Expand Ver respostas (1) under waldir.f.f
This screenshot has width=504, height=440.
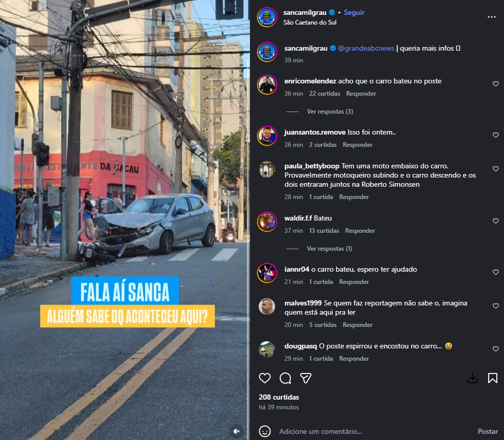[x=329, y=249]
